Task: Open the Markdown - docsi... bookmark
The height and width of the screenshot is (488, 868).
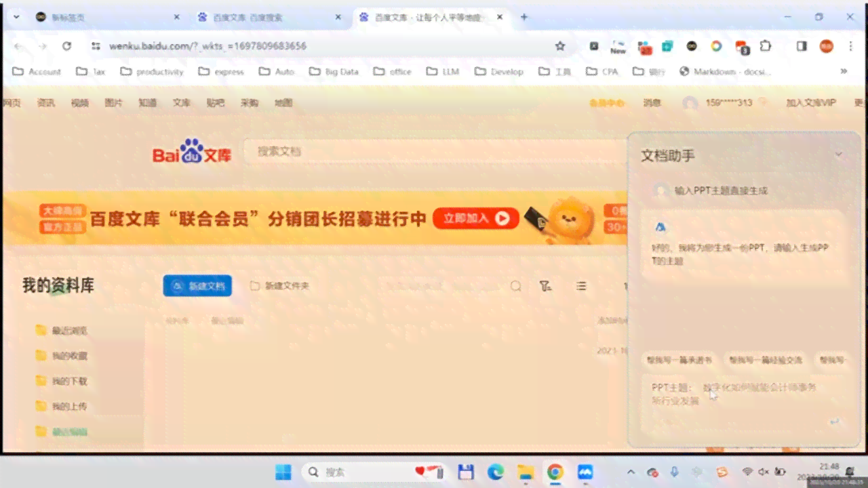Action: tap(725, 71)
